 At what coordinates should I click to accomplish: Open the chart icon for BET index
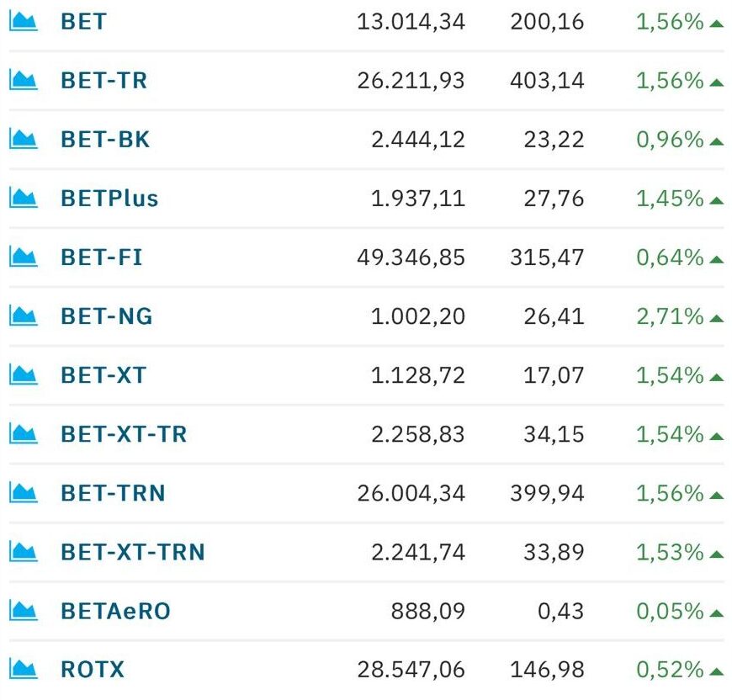(24, 22)
